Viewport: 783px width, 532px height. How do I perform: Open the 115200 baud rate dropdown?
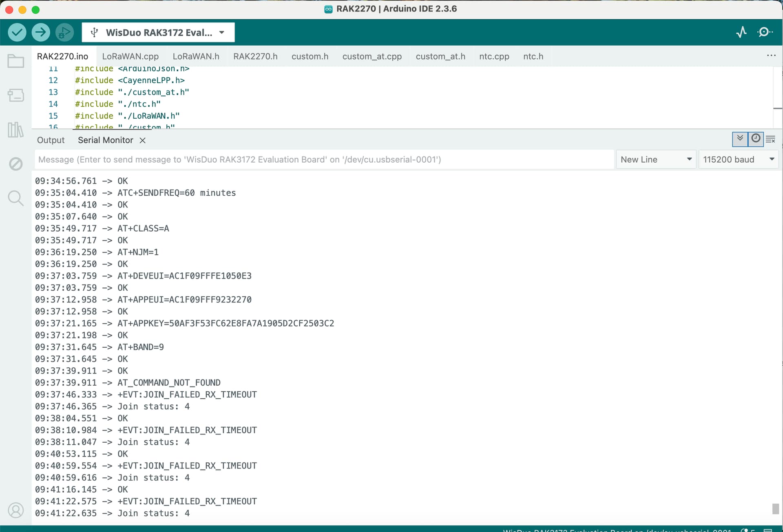(738, 159)
